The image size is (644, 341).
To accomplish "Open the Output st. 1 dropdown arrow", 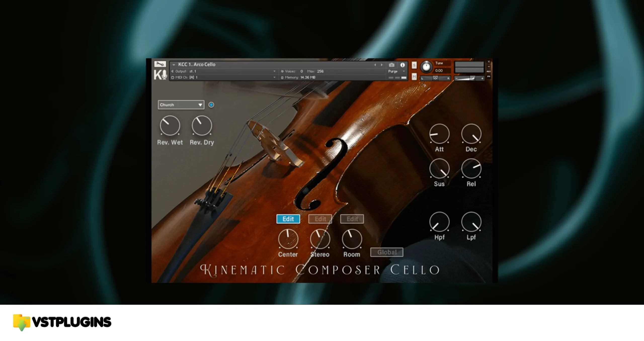I will coord(274,71).
